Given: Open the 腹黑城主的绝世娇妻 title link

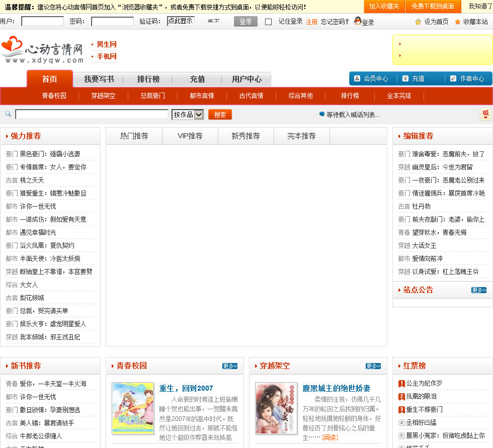Looking at the screenshot, I should [x=337, y=388].
